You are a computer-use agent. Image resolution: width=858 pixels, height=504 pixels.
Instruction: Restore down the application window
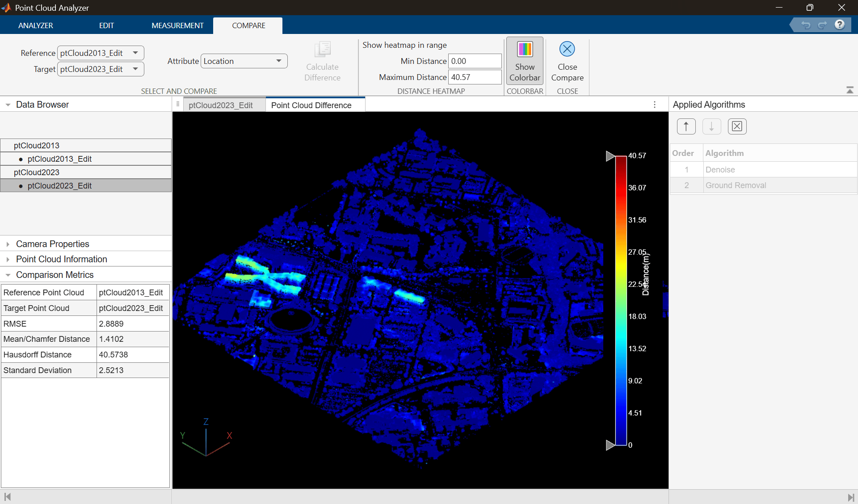[810, 8]
